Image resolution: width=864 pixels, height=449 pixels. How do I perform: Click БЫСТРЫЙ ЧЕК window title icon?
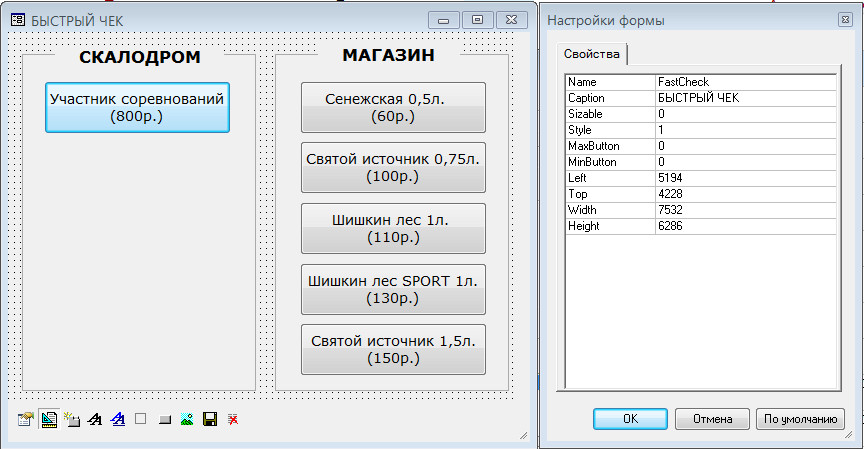pos(18,20)
